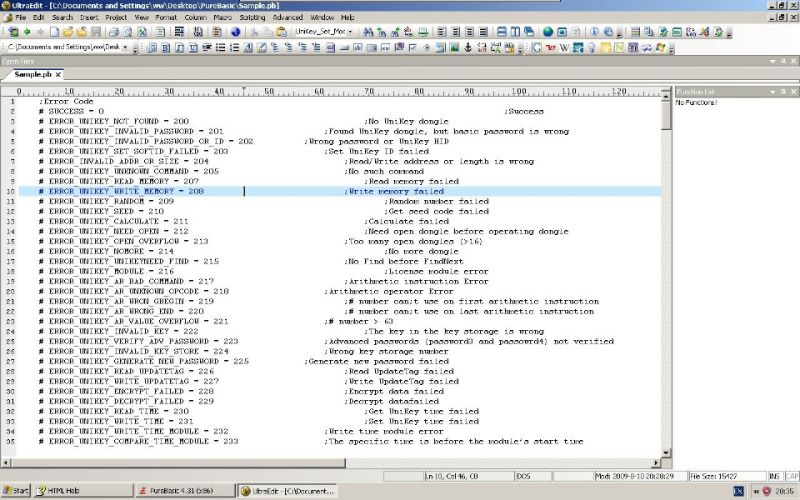Open the Edit menu
The width and height of the screenshot is (800, 500).
pos(39,17)
